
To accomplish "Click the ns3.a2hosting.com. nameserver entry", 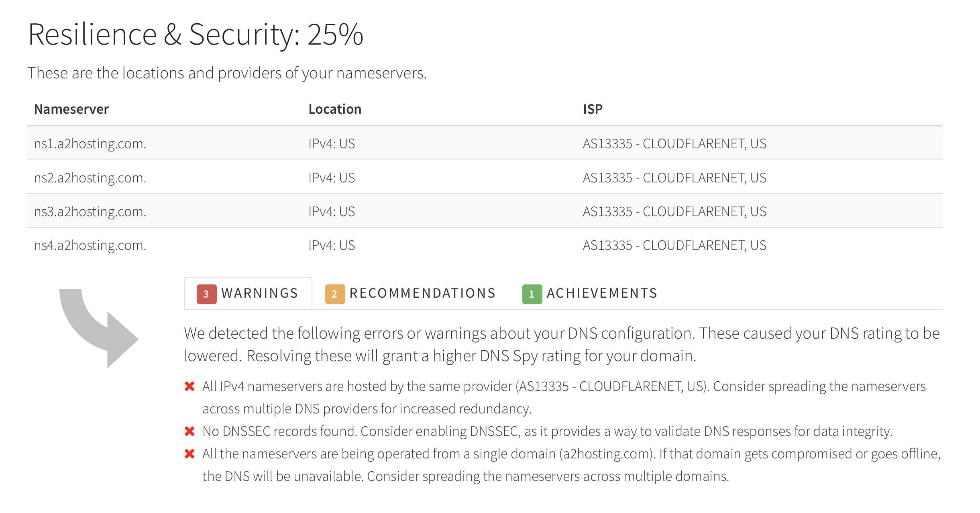I will (x=90, y=211).
